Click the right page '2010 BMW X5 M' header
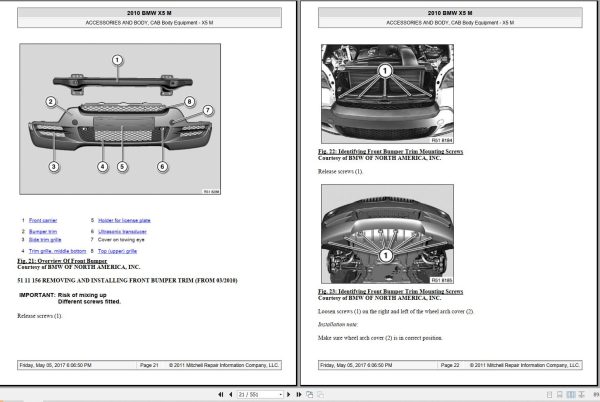Viewport: 600px width, 402px height. point(450,13)
